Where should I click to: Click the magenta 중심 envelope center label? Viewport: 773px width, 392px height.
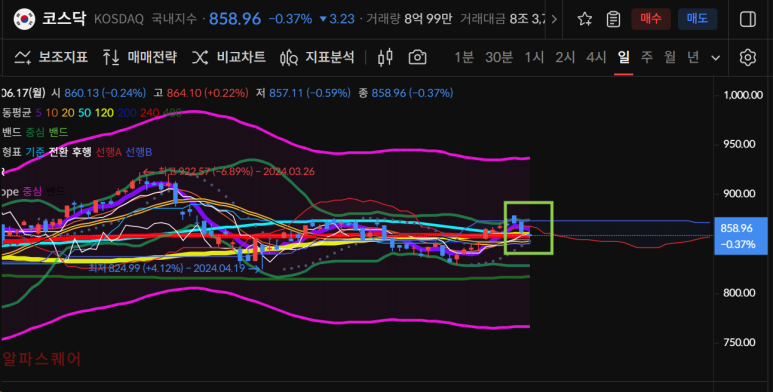pyautogui.click(x=32, y=191)
